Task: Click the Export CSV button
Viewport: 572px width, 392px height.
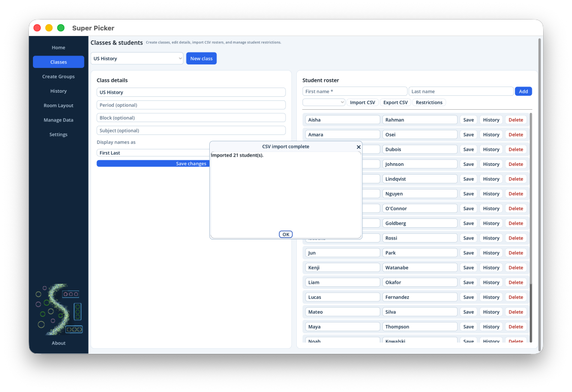Action: (x=395, y=103)
